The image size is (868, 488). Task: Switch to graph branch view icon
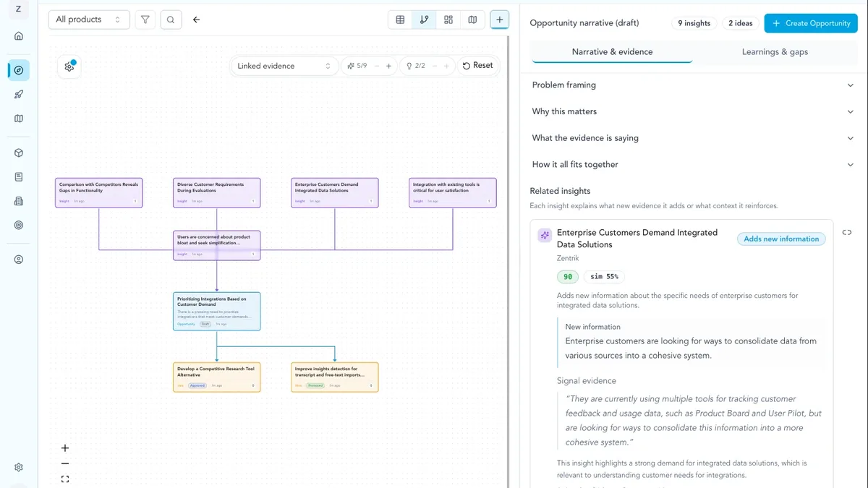coord(424,20)
